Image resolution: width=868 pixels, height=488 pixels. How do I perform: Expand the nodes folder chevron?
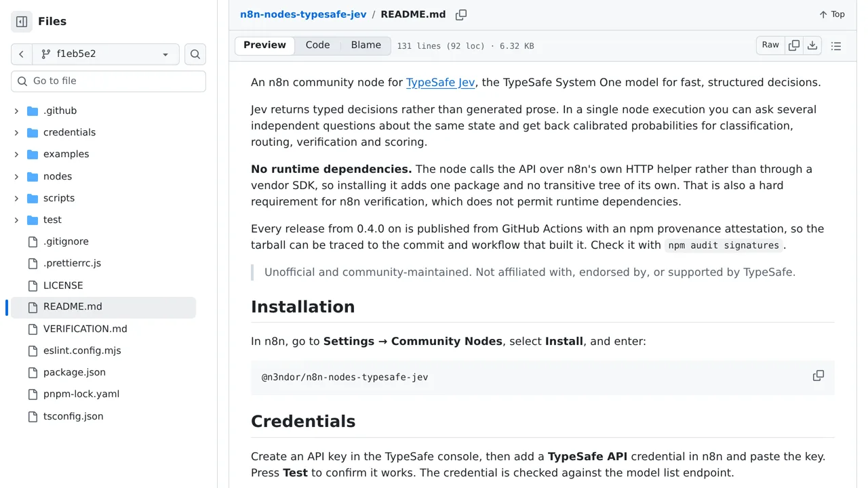(x=16, y=176)
